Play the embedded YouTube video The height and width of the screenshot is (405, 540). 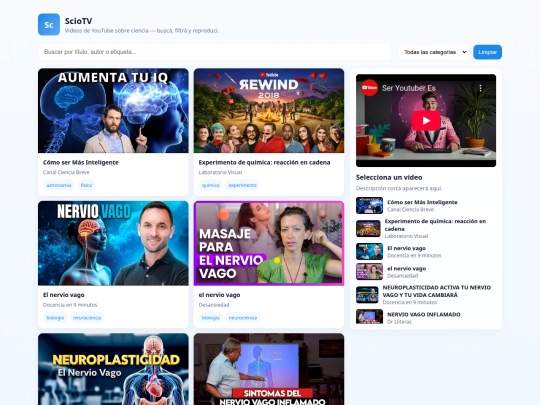click(x=426, y=121)
